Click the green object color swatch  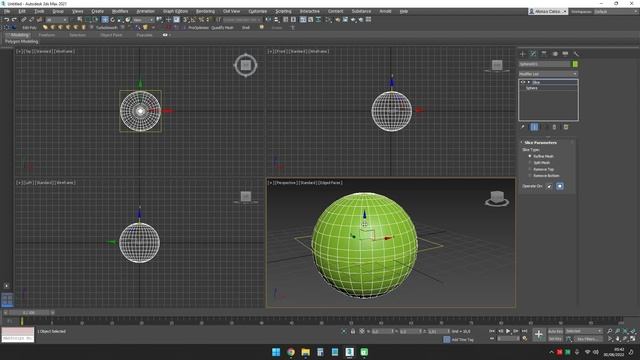point(575,64)
